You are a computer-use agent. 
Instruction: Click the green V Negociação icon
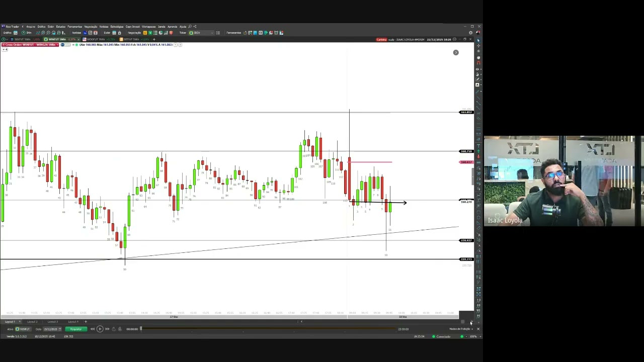(150, 33)
